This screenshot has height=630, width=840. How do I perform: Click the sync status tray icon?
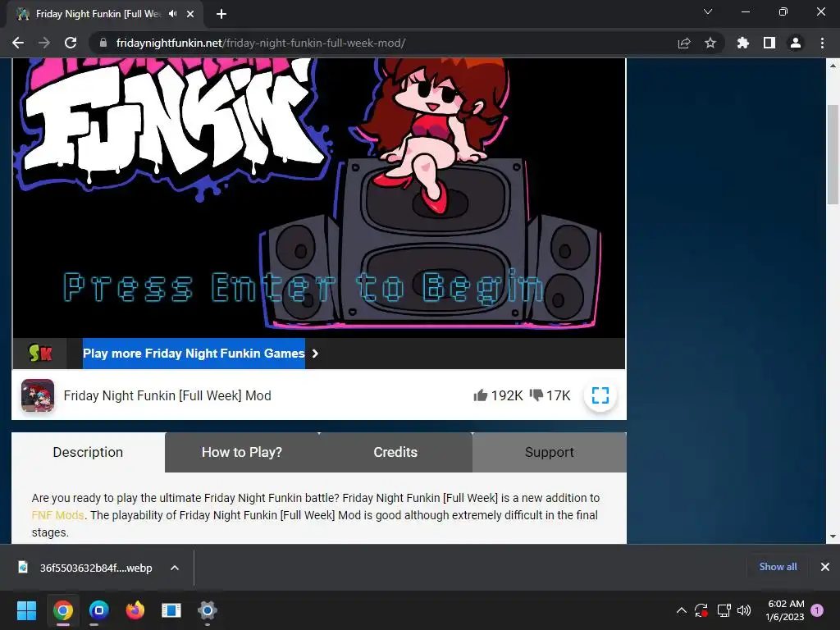pyautogui.click(x=701, y=610)
